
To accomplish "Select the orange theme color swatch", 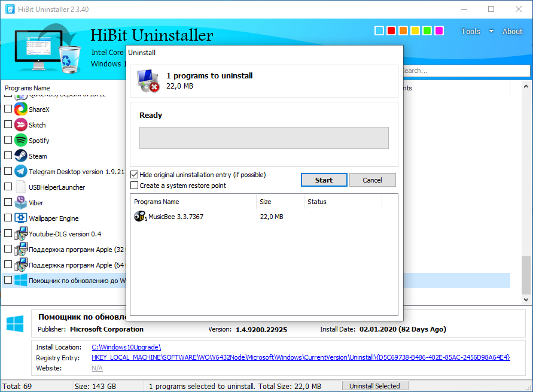I will 403,31.
